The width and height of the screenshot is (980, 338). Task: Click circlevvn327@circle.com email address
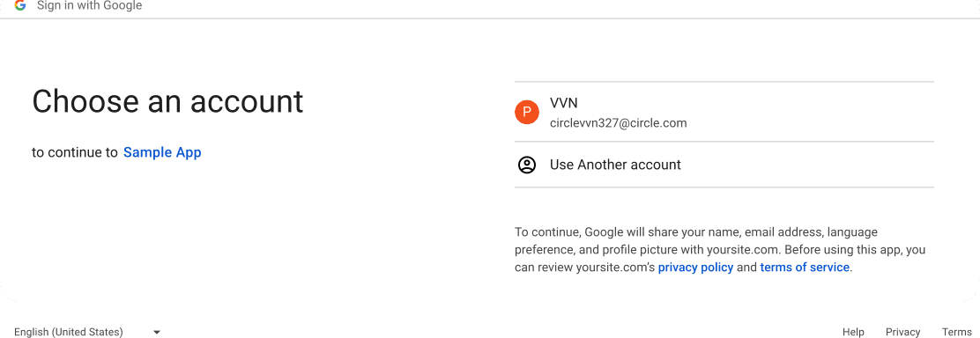618,123
